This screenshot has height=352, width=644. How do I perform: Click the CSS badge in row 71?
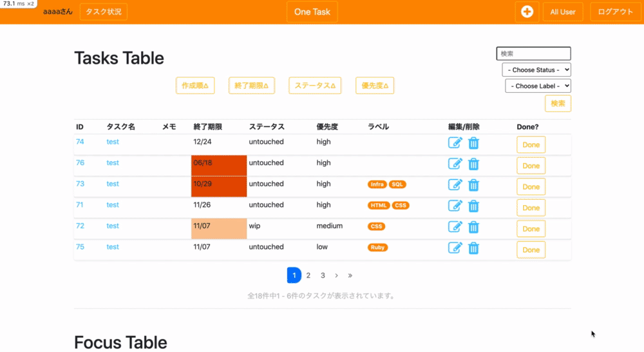click(401, 205)
